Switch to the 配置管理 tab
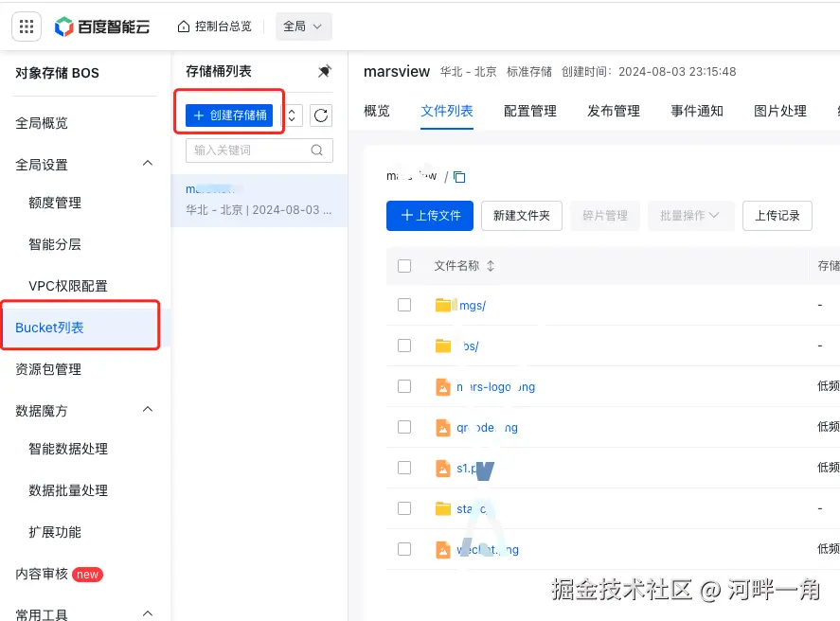The image size is (840, 621). point(530,111)
